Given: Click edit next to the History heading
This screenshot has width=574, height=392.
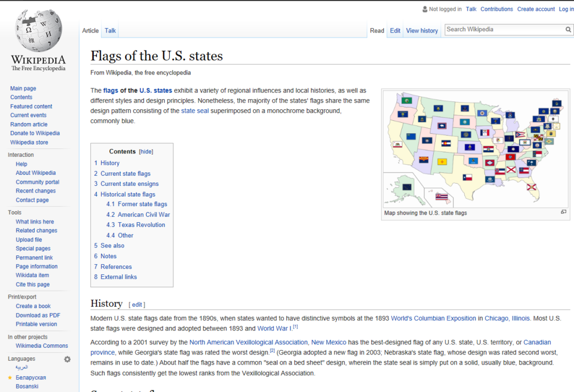Looking at the screenshot, I should pos(137,304).
